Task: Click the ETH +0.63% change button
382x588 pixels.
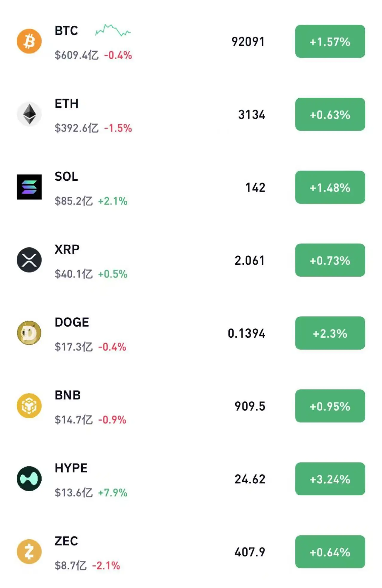Action: point(330,114)
